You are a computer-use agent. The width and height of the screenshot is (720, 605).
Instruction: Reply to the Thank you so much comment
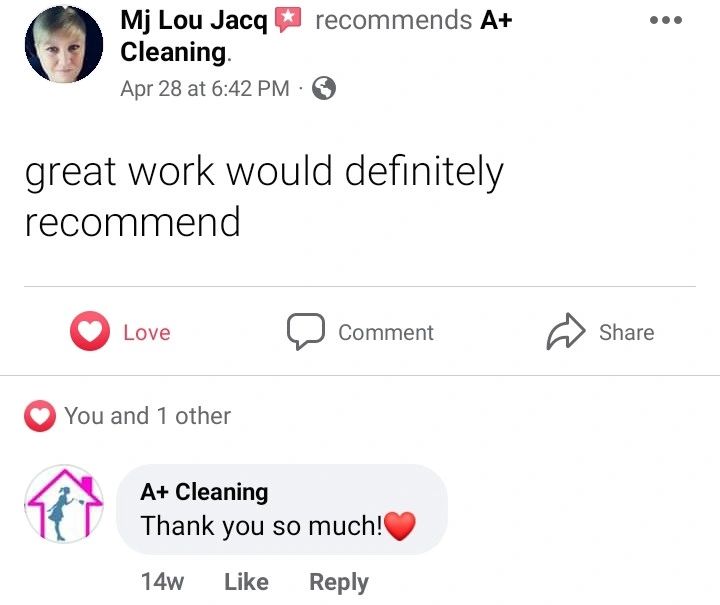click(x=339, y=583)
